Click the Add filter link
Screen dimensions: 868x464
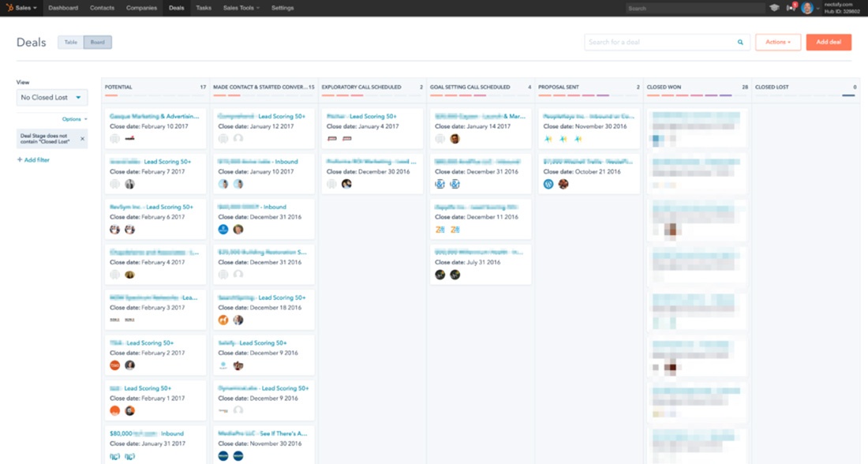pos(33,159)
